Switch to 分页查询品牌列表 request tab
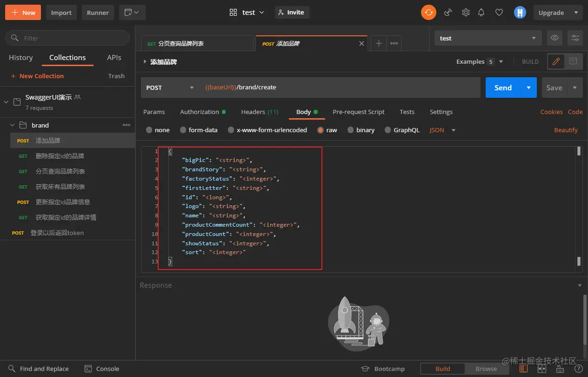The image size is (588, 377). point(198,43)
